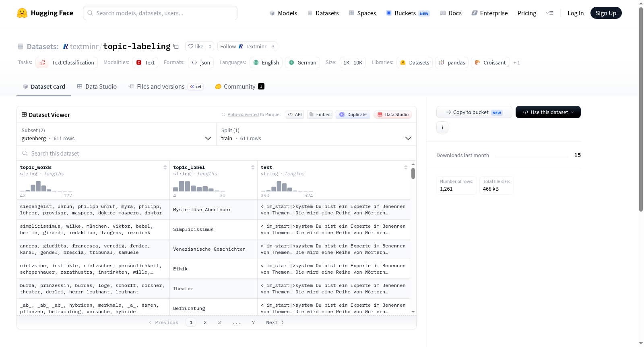Follow Textminr organization
The width and height of the screenshot is (644, 347).
click(244, 46)
